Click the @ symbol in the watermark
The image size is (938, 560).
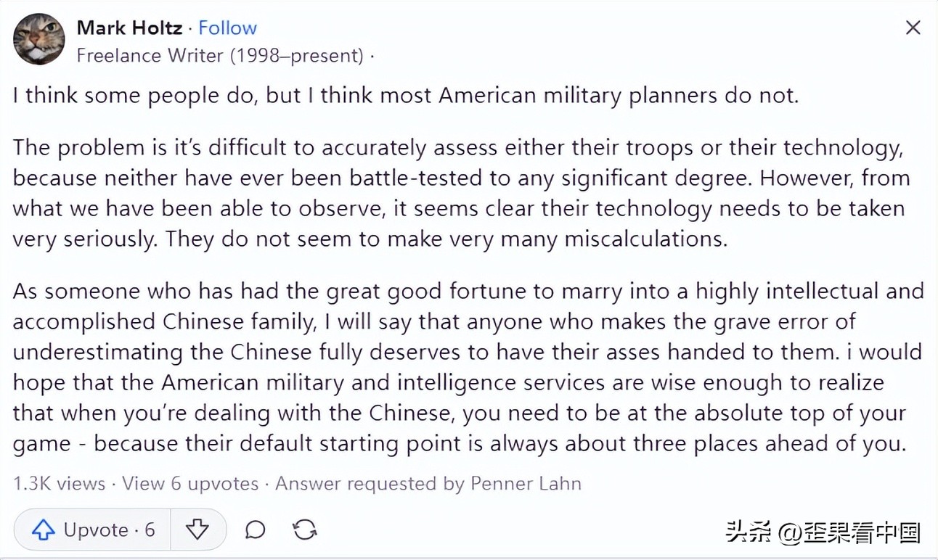click(x=789, y=532)
